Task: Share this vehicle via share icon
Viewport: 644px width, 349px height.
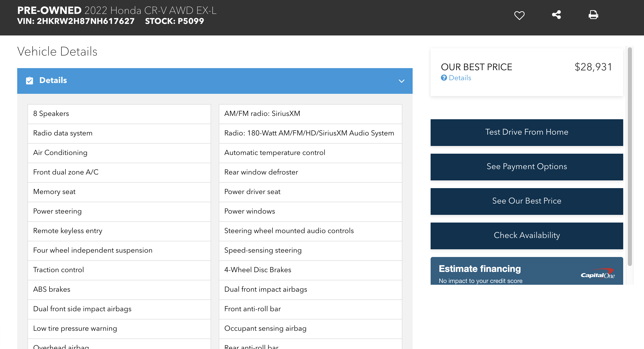Action: click(x=556, y=15)
